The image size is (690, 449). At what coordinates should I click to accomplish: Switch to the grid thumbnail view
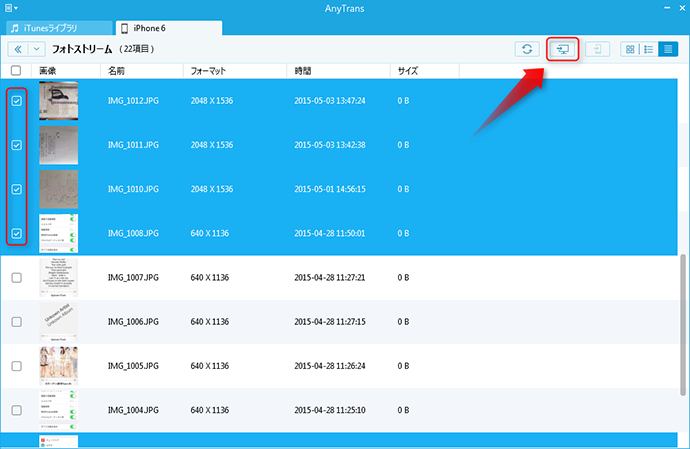(x=630, y=49)
